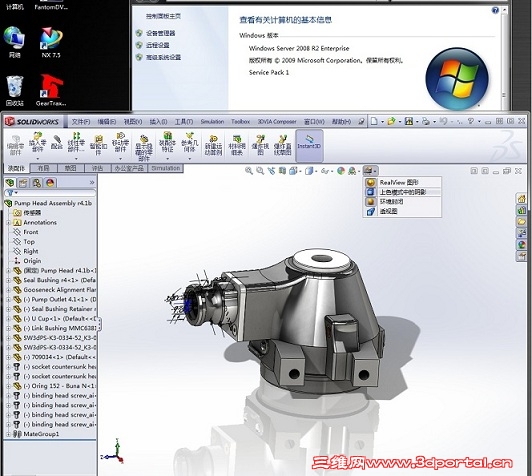This screenshot has width=532, height=476.
Task: Click the NX 7.5 desktop shortcut
Action: (51, 43)
